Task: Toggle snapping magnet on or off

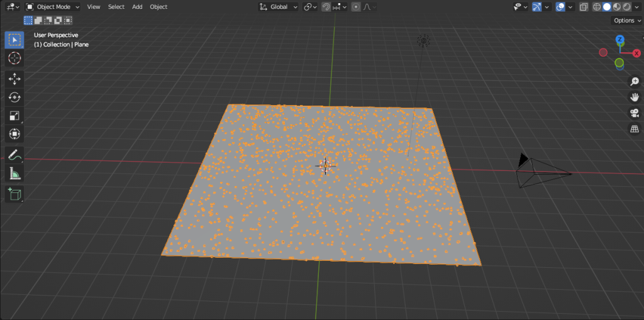Action: (326, 7)
